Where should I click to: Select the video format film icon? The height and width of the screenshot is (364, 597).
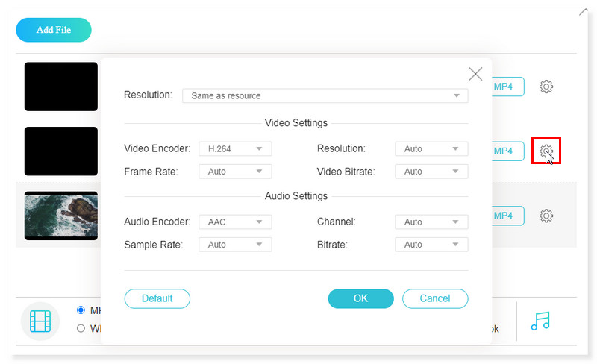[x=40, y=321]
